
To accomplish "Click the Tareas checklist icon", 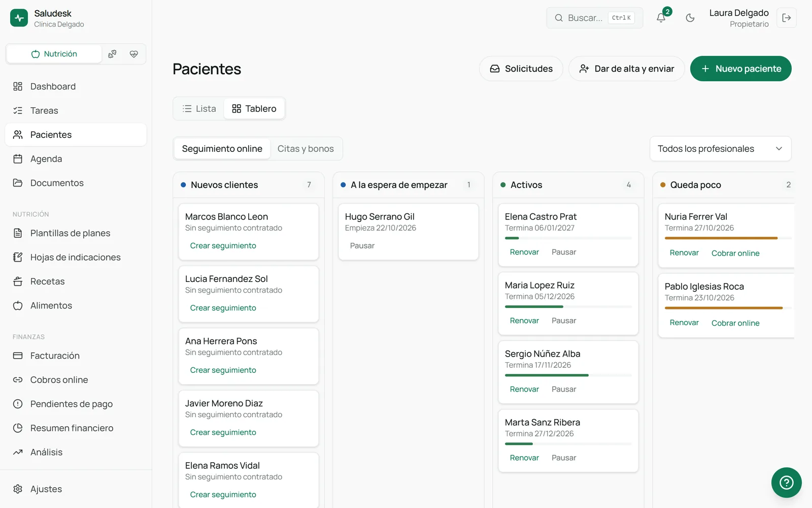I will [18, 110].
